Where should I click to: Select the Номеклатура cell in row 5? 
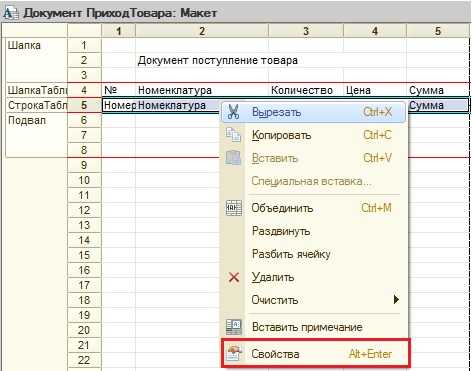pyautogui.click(x=178, y=105)
